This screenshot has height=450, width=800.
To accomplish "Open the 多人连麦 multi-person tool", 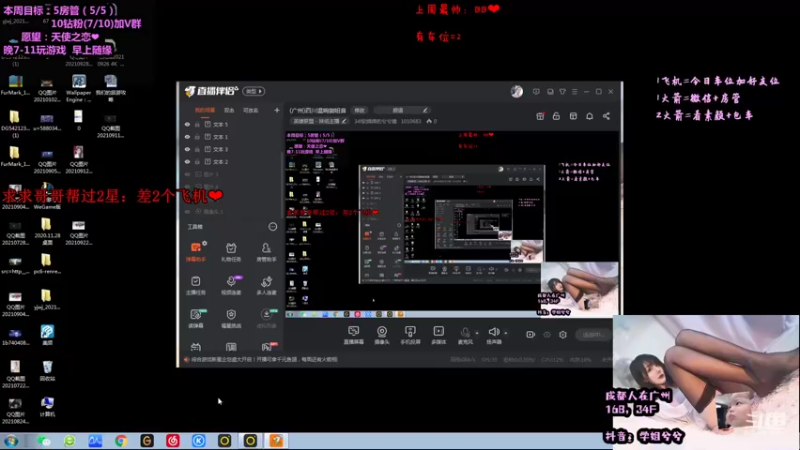I will 266,285.
